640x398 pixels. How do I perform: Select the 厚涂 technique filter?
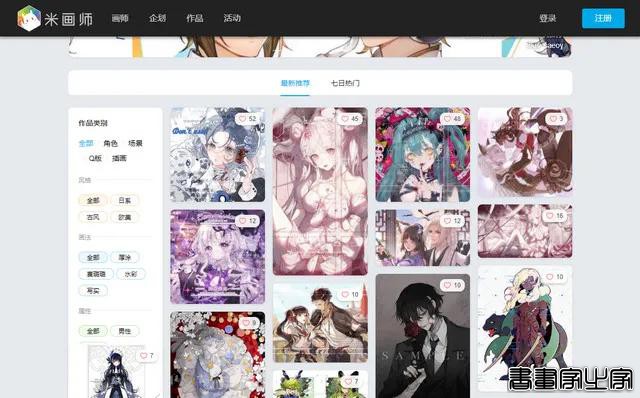pyautogui.click(x=124, y=258)
